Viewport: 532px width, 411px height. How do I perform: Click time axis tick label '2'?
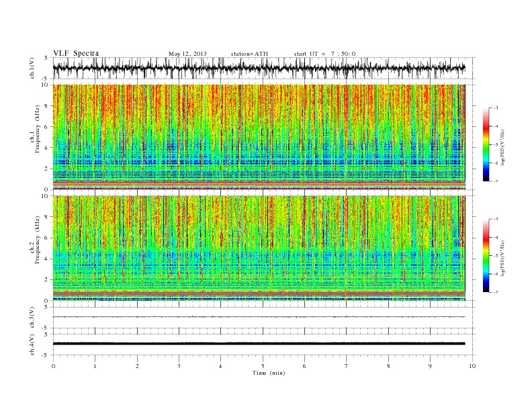click(x=137, y=366)
